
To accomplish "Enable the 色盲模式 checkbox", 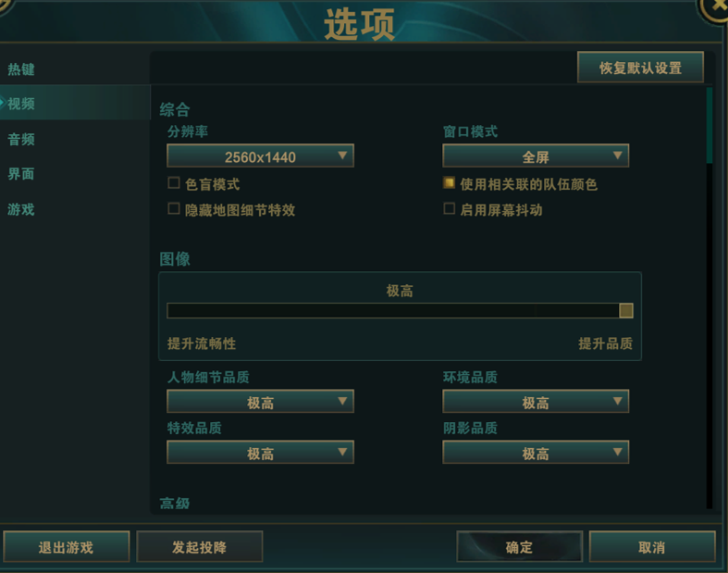I will (x=174, y=183).
